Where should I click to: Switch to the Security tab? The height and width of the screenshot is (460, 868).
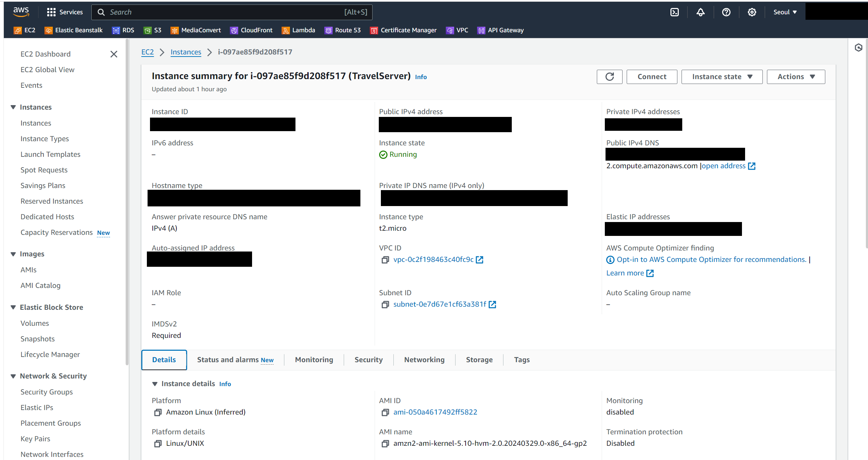pos(368,360)
